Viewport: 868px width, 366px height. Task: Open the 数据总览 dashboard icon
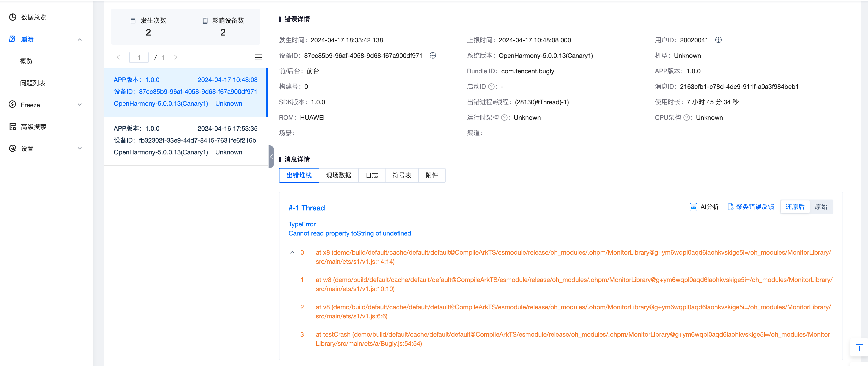(13, 17)
